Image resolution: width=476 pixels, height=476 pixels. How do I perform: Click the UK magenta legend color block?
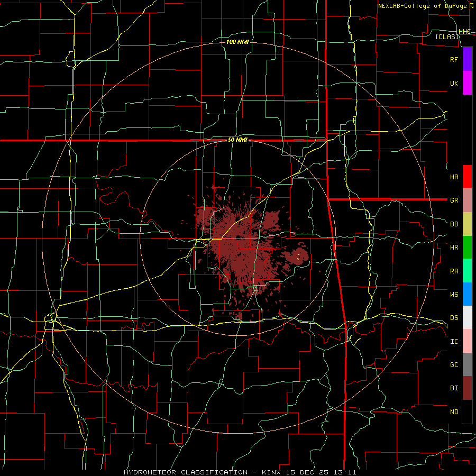pyautogui.click(x=467, y=83)
